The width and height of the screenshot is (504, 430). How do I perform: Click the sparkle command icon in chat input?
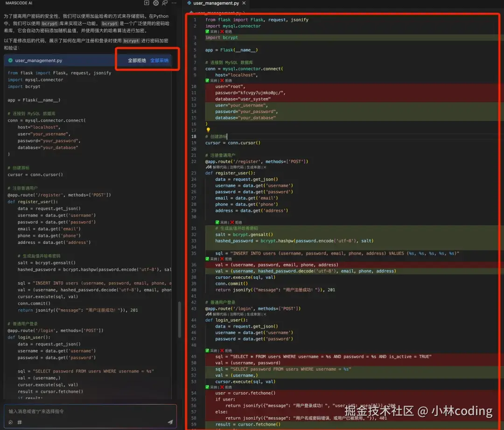tap(11, 422)
